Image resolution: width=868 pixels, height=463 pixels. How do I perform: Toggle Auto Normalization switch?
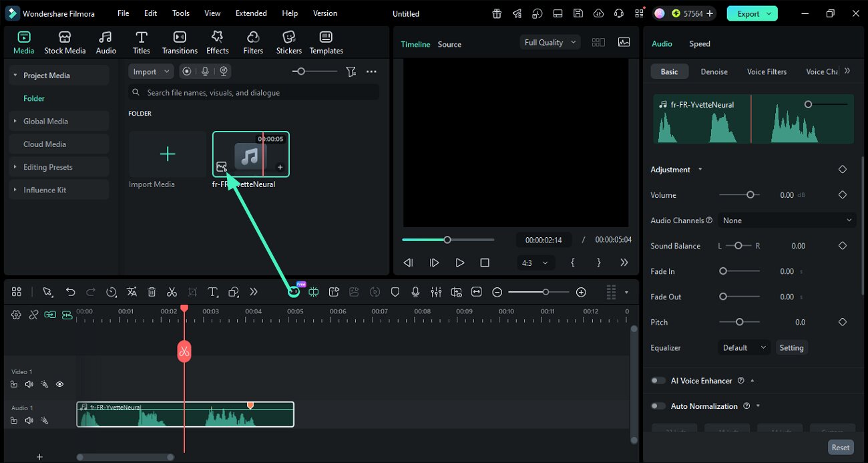pyautogui.click(x=658, y=406)
